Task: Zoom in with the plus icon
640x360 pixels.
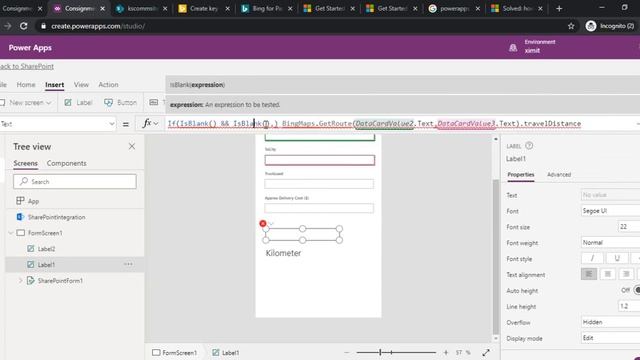Action: point(446,352)
